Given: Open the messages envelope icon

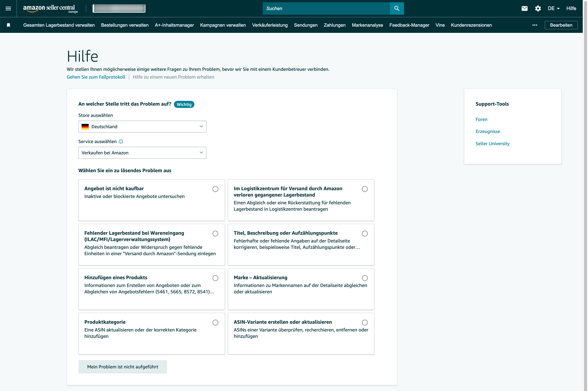Looking at the screenshot, I should click(524, 8).
